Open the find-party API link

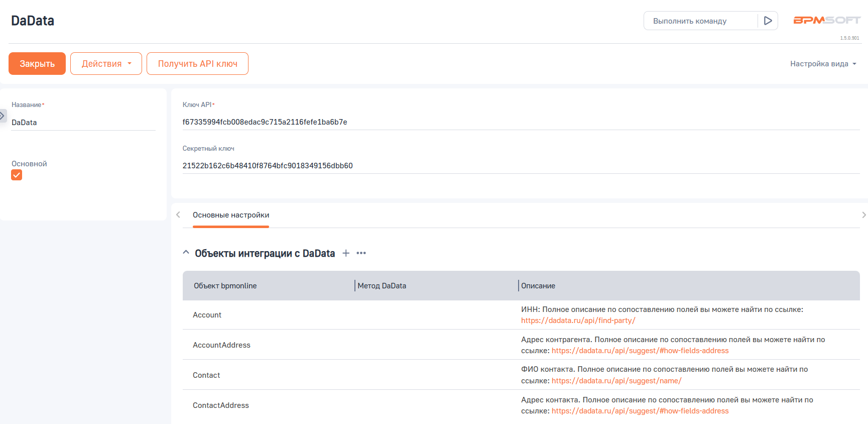(578, 321)
